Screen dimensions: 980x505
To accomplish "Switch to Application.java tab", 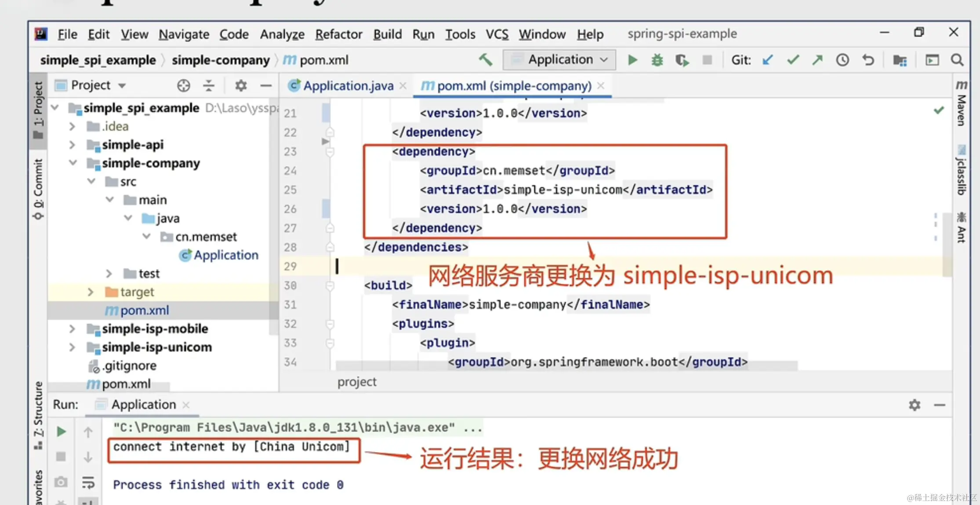I will point(348,86).
